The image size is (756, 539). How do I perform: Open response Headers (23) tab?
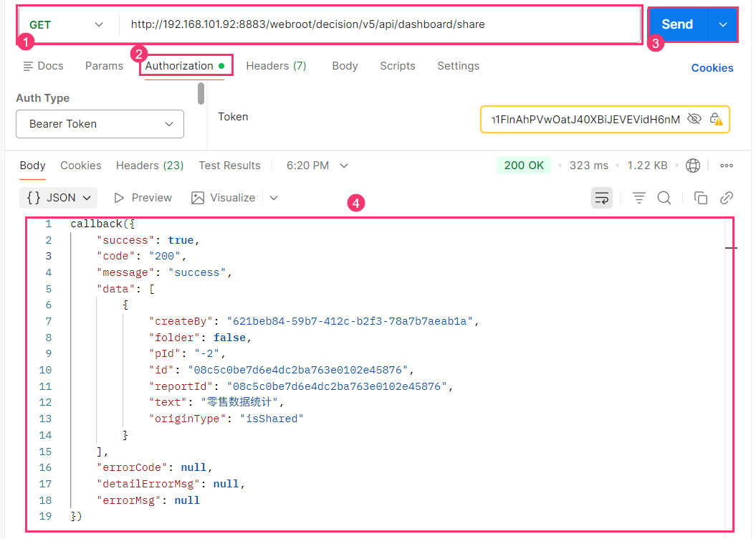coord(150,166)
